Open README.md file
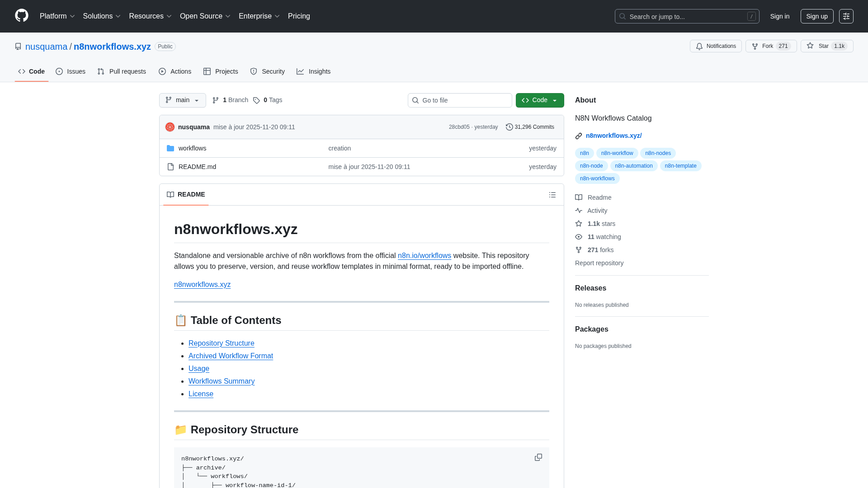The width and height of the screenshot is (868, 488). pos(197,167)
